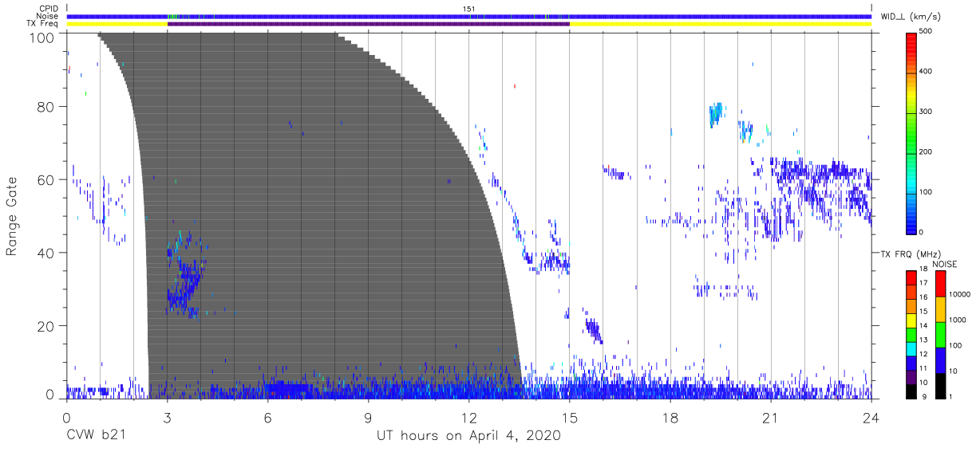Click the yellow segment of TX FRQ colorbar
Viewport: 980px width, 452px height.
click(911, 320)
